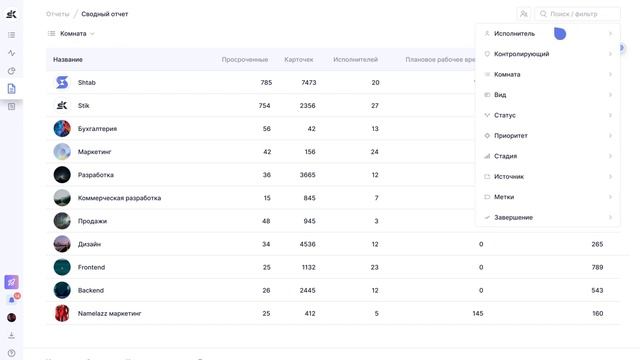Viewport: 640px width, 360px height.
Task: Click Namelazz маркетинг room avatar
Action: [x=62, y=313]
